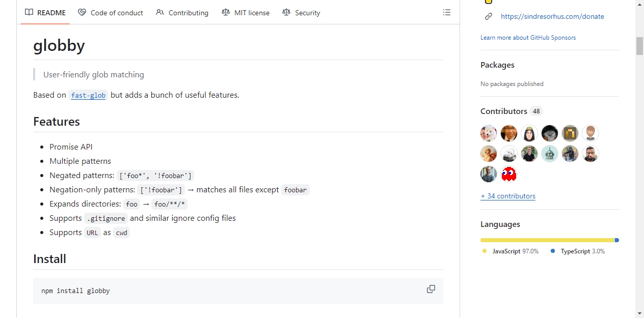Copy the npm install globby command

pyautogui.click(x=431, y=289)
